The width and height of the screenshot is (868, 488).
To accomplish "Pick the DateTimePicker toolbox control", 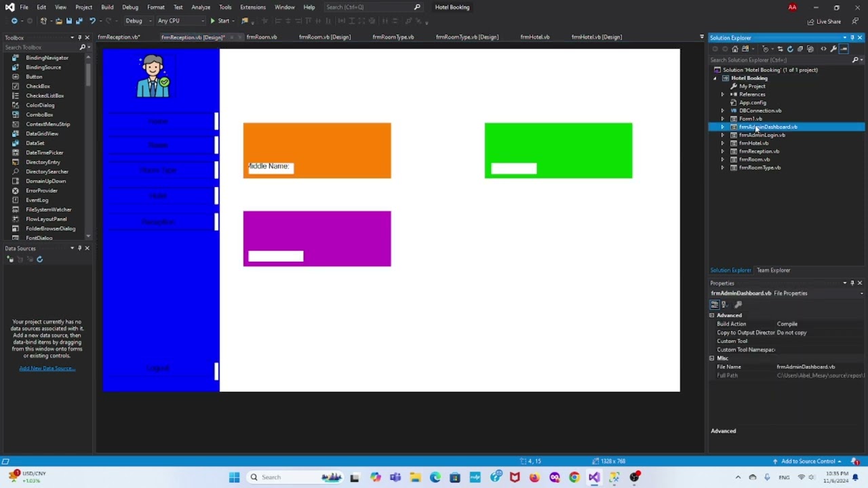I will tap(44, 152).
